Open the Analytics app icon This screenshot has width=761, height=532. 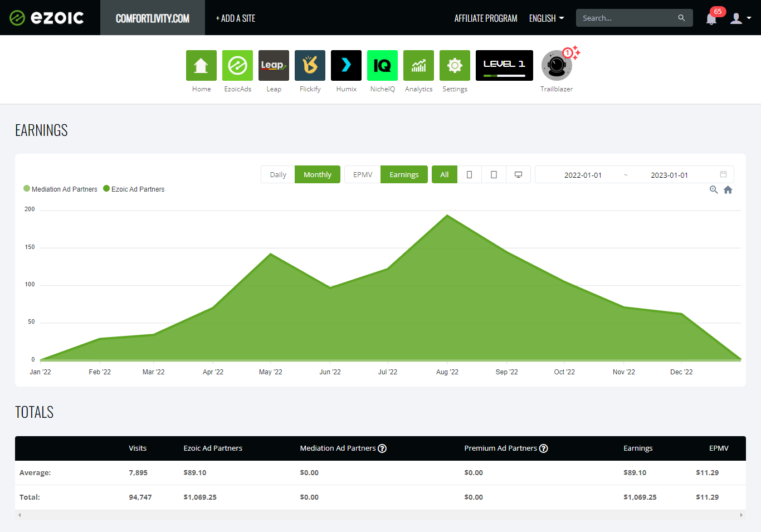(418, 65)
